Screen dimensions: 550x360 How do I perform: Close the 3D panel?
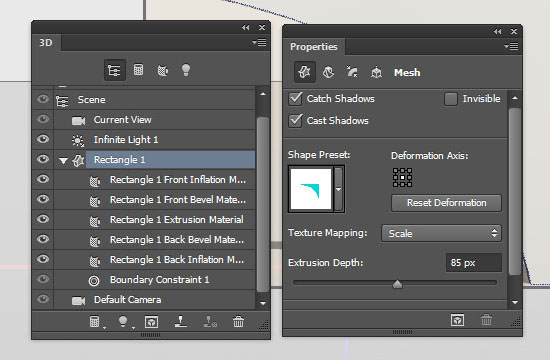pyautogui.click(x=262, y=27)
